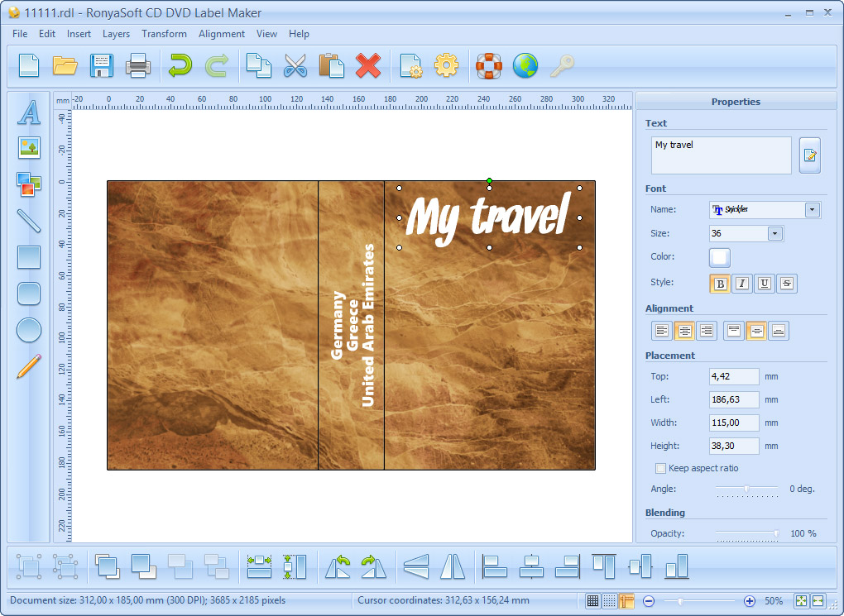The image size is (844, 616).
Task: Click the Top placement field
Action: (x=734, y=376)
